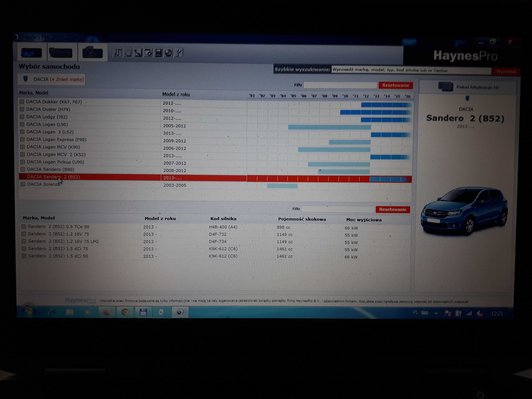Screen dimensions: 532x399
Task: Expand the DACIA Logan 2 (L52) row icon
Action: (x=22, y=132)
